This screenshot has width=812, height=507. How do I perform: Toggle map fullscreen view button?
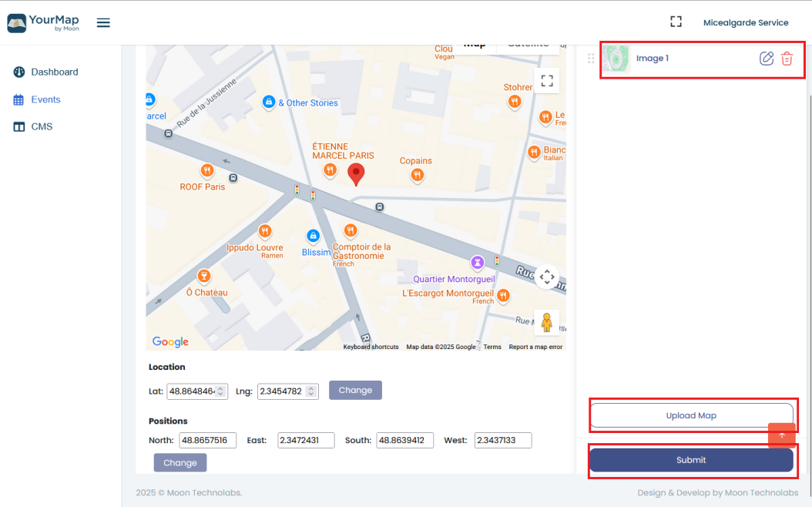pyautogui.click(x=547, y=81)
